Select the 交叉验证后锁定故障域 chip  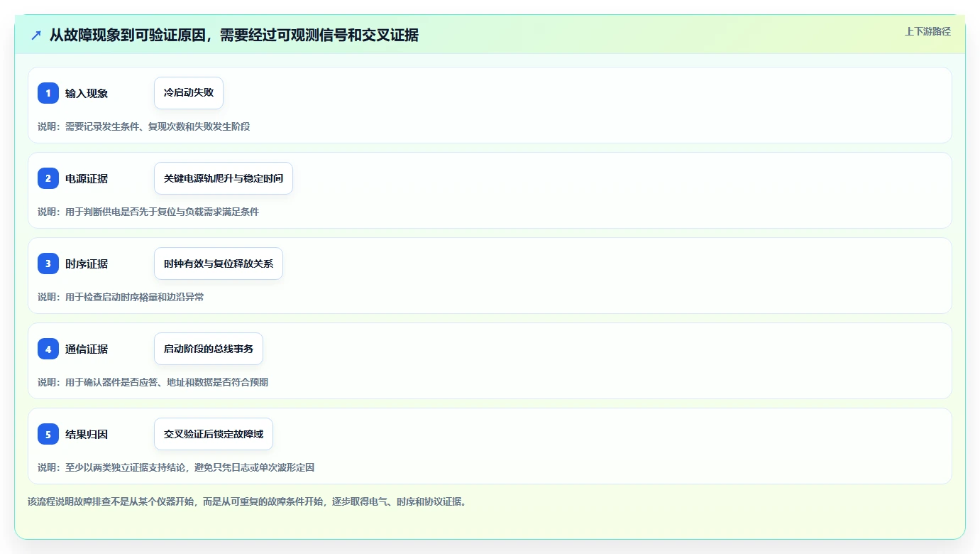[214, 434]
